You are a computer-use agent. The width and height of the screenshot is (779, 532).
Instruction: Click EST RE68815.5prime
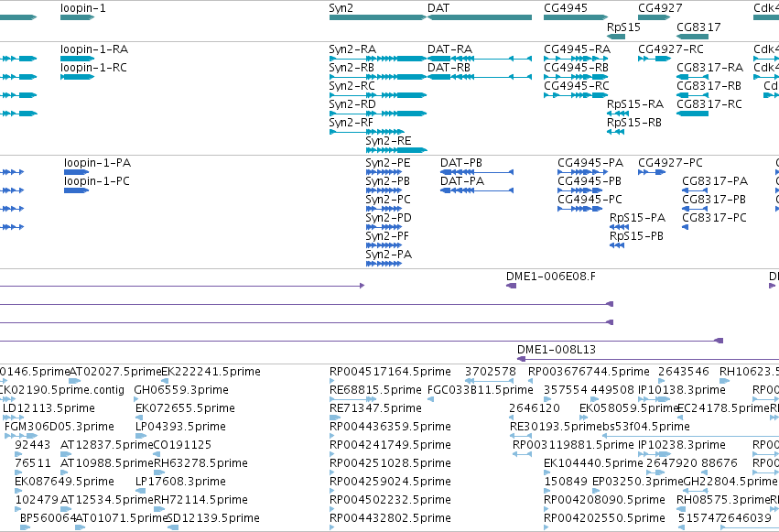pos(352,399)
